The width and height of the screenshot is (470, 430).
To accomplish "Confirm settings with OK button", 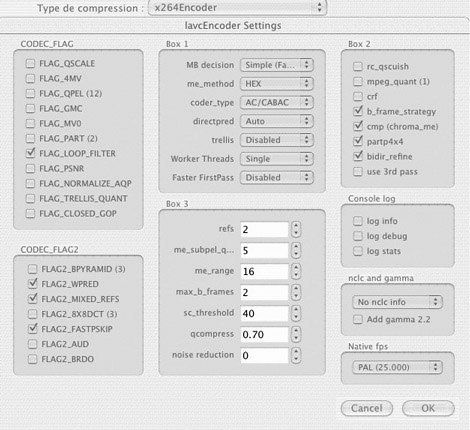I will pos(428,408).
